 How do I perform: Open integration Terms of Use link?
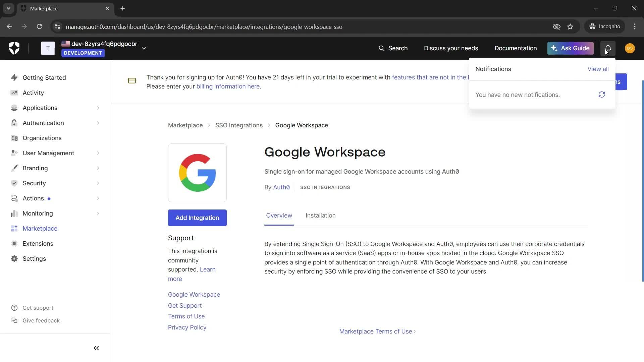tap(186, 316)
